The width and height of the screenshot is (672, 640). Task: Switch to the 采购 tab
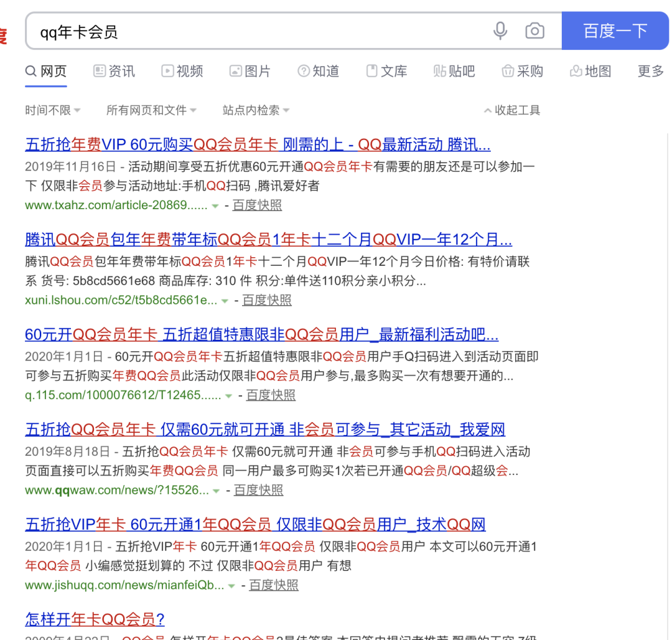(523, 71)
